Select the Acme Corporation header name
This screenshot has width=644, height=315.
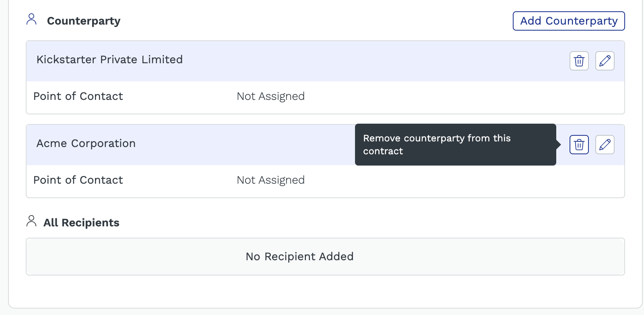86,143
